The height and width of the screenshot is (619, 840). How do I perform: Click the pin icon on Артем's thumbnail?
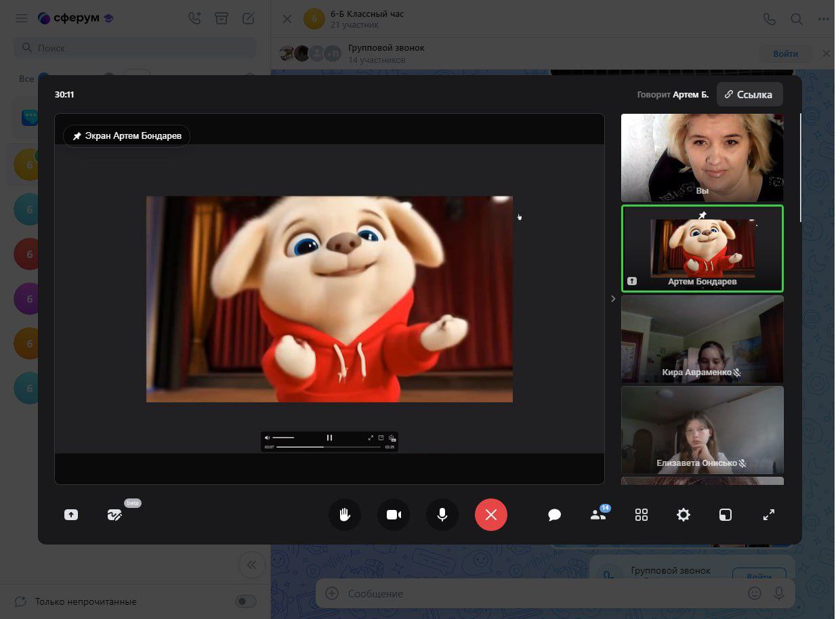[702, 215]
